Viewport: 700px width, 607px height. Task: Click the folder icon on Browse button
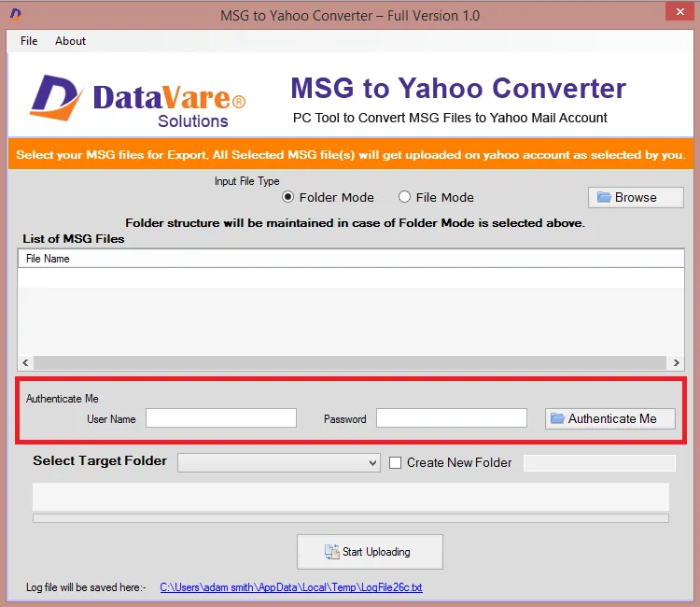point(604,197)
